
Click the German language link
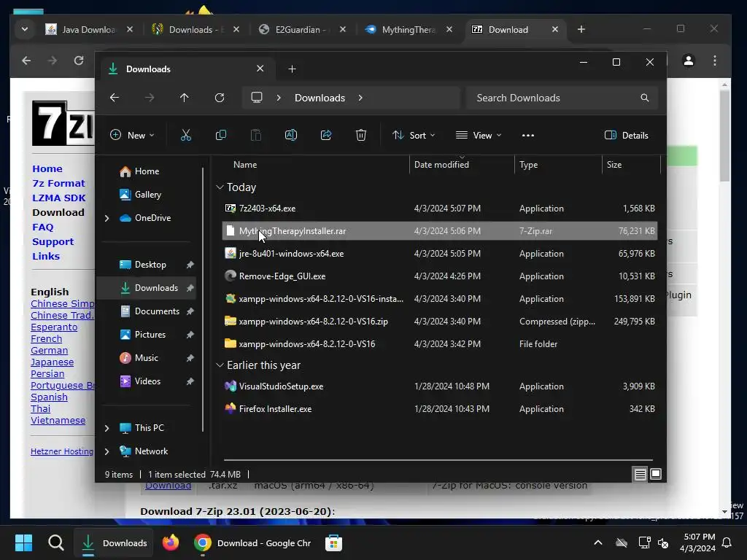49,351
